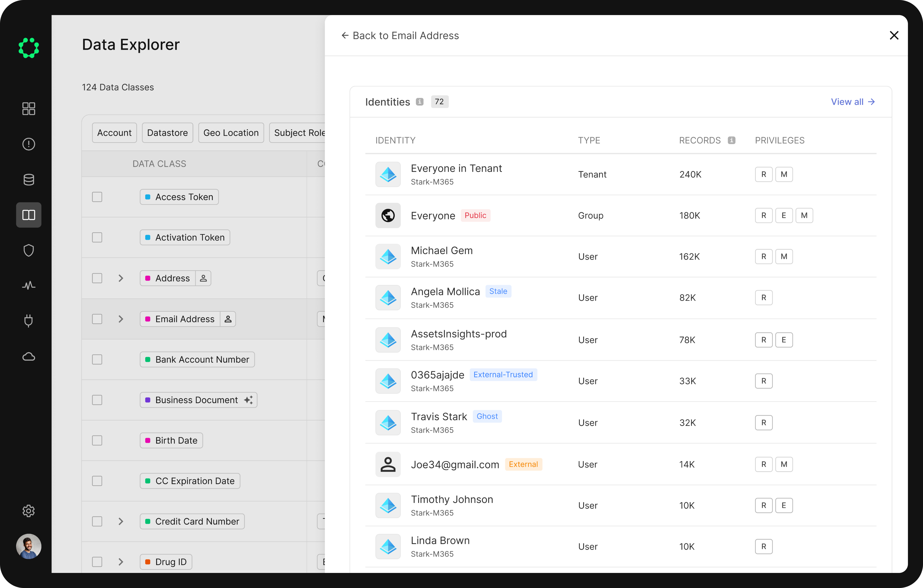Image resolution: width=923 pixels, height=588 pixels.
Task: Select the Birth Date row checkbox
Action: click(x=97, y=440)
